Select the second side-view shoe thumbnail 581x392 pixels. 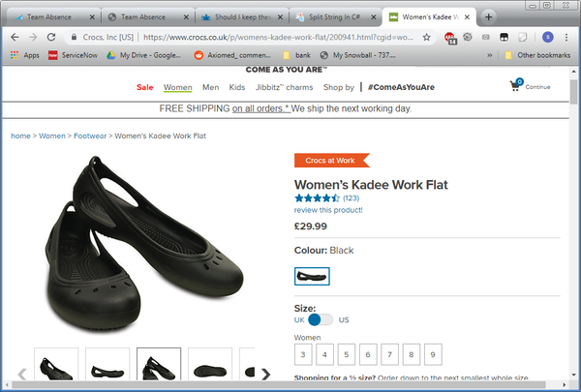pyautogui.click(x=107, y=364)
